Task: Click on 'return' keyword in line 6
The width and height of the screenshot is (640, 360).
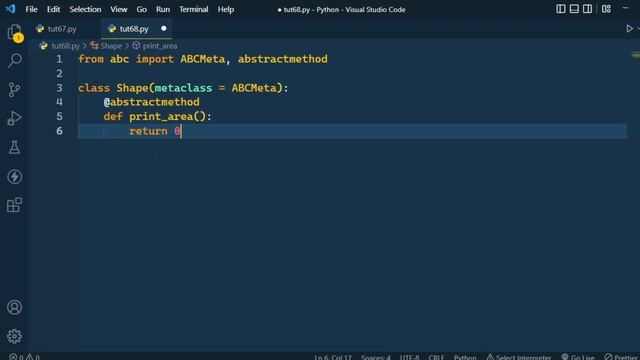Action: 148,131
